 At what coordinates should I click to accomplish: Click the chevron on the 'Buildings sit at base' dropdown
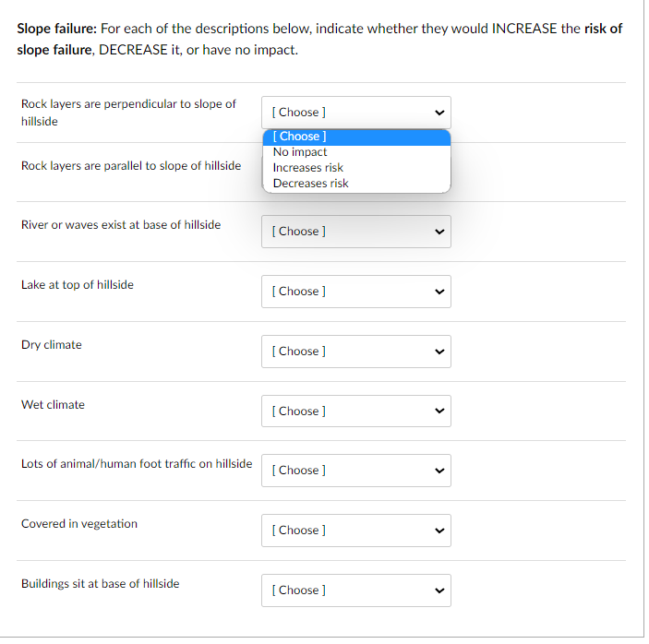click(x=439, y=590)
